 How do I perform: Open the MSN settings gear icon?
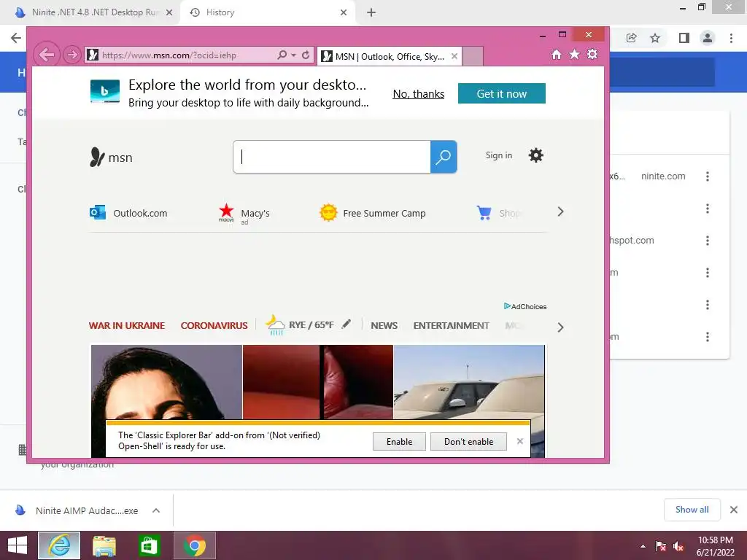(536, 155)
